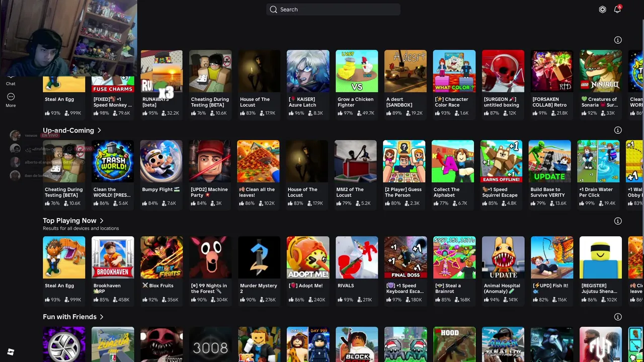Click "Steal An Egg" title in the first row
The width and height of the screenshot is (644, 362).
coord(59,100)
